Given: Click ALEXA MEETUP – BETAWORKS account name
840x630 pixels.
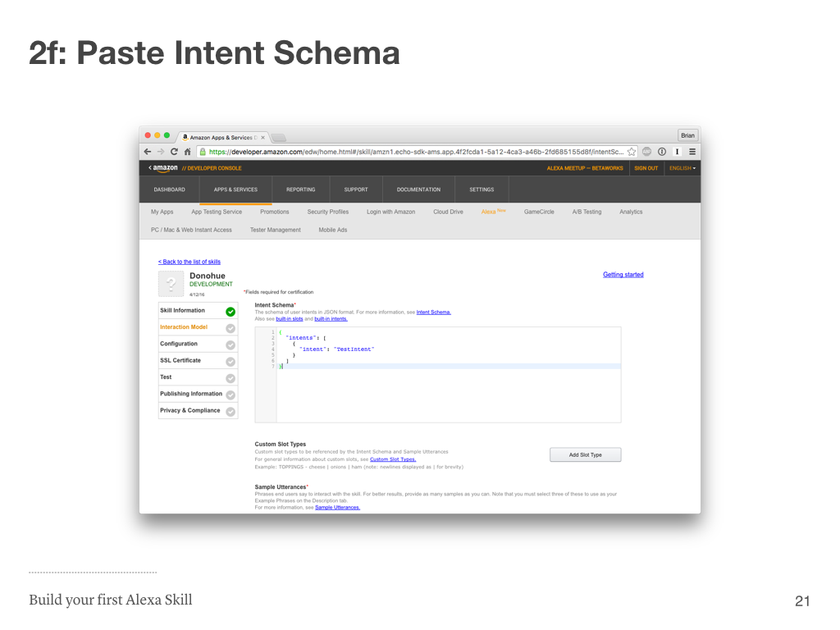Looking at the screenshot, I should (x=585, y=168).
